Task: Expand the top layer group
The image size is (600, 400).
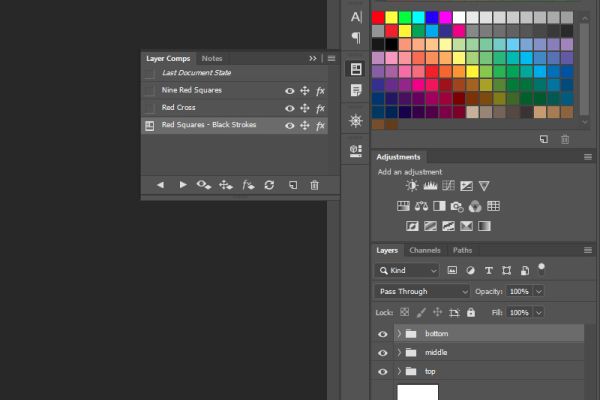Action: point(399,371)
